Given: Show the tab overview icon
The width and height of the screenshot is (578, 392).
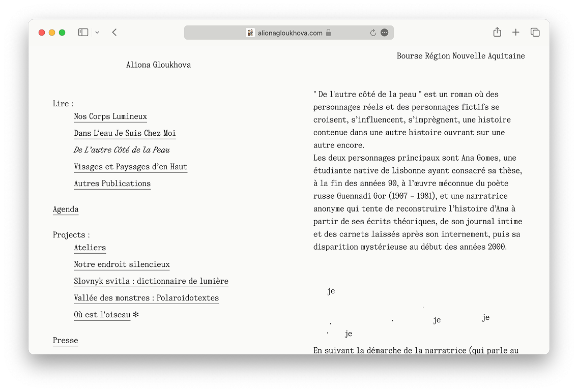Looking at the screenshot, I should 535,33.
